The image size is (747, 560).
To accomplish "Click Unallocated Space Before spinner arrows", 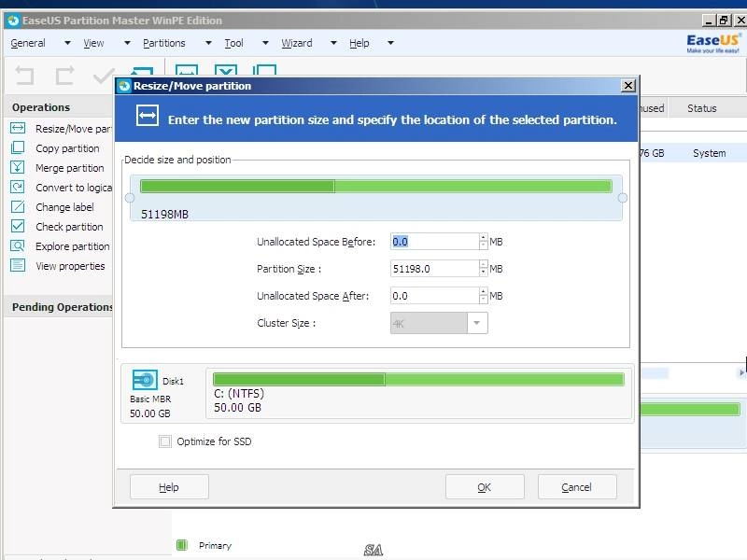I will 484,242.
